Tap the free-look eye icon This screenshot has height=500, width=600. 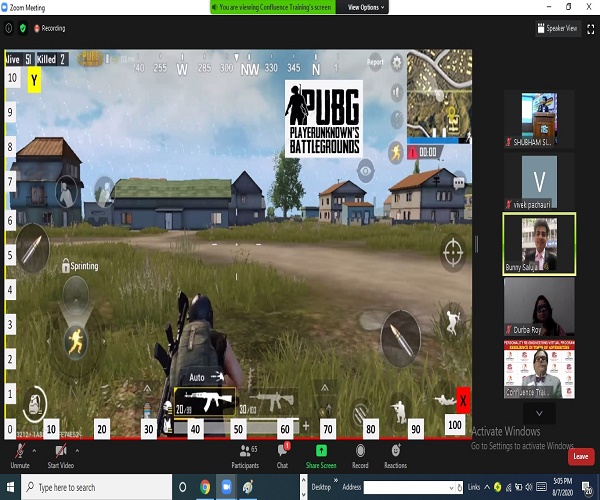point(366,171)
